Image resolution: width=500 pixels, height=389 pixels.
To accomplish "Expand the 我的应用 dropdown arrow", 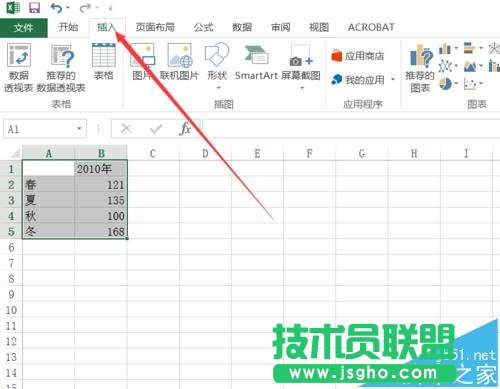I will (393, 79).
